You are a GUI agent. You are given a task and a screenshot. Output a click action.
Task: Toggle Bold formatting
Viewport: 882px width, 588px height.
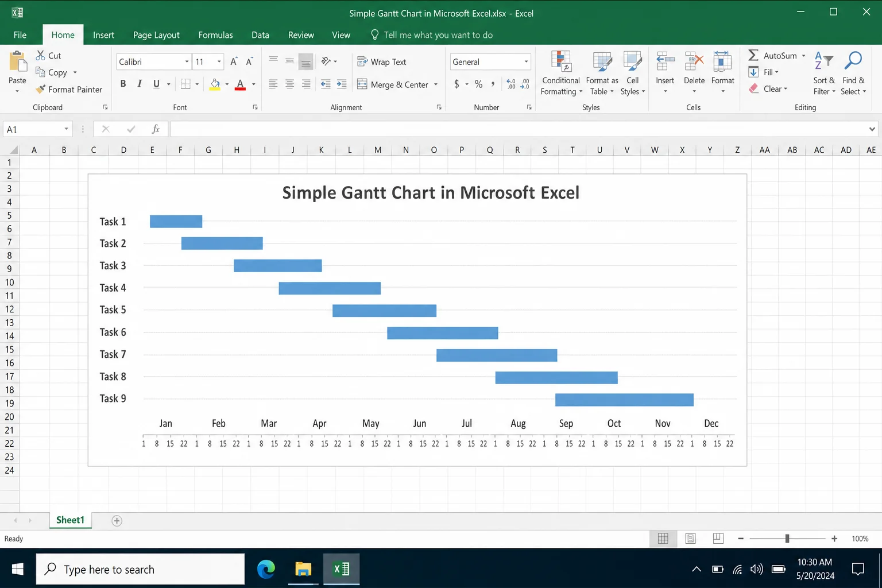click(x=123, y=84)
